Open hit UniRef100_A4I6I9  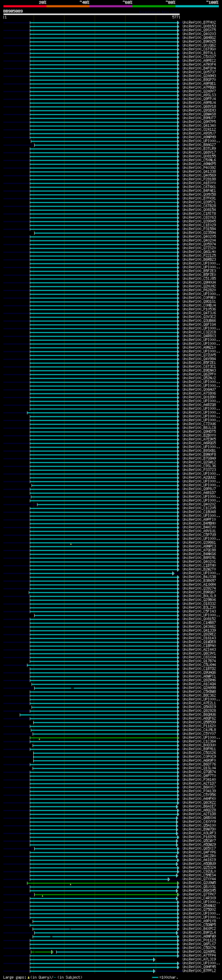[x=199, y=860]
